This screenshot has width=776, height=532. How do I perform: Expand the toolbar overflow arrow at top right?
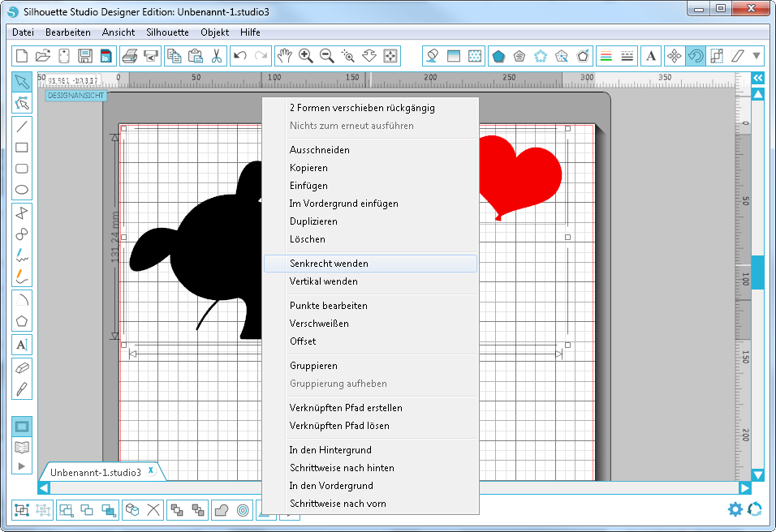pos(757,56)
